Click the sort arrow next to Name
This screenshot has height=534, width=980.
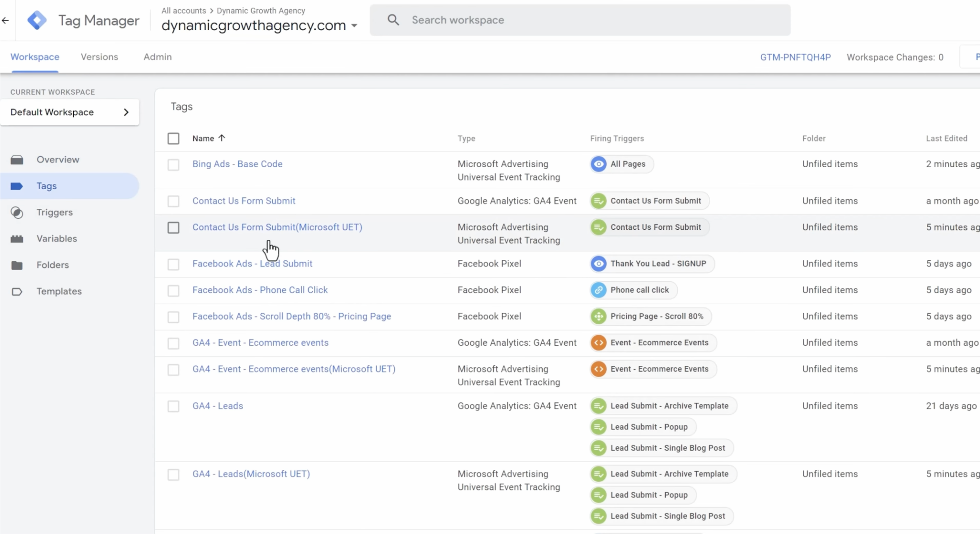pos(222,138)
